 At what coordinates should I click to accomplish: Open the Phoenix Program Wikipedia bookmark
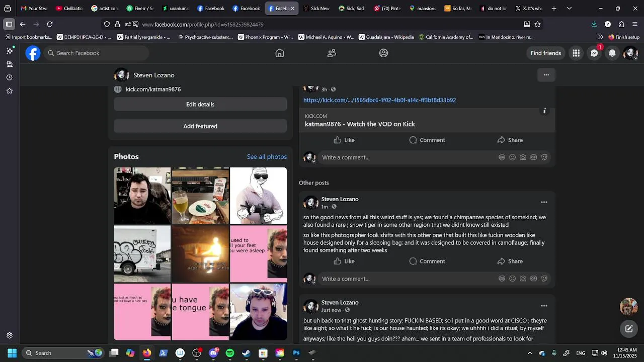coord(265,37)
